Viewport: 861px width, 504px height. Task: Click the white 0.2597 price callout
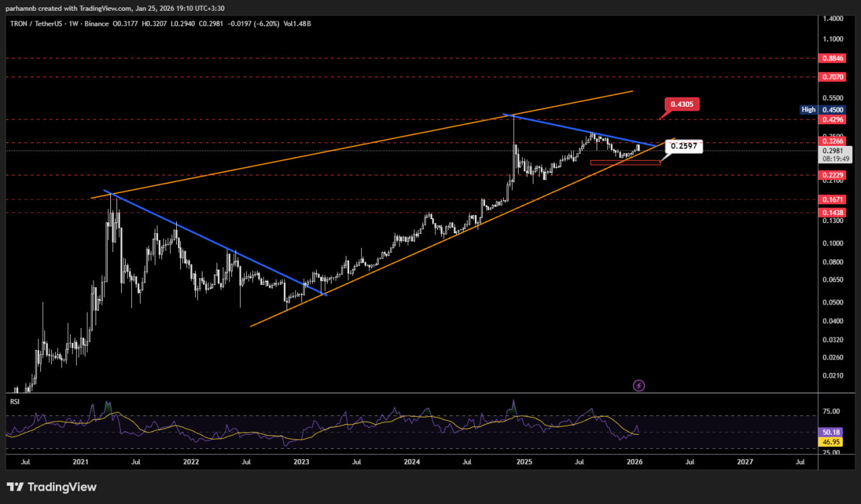[x=684, y=146]
